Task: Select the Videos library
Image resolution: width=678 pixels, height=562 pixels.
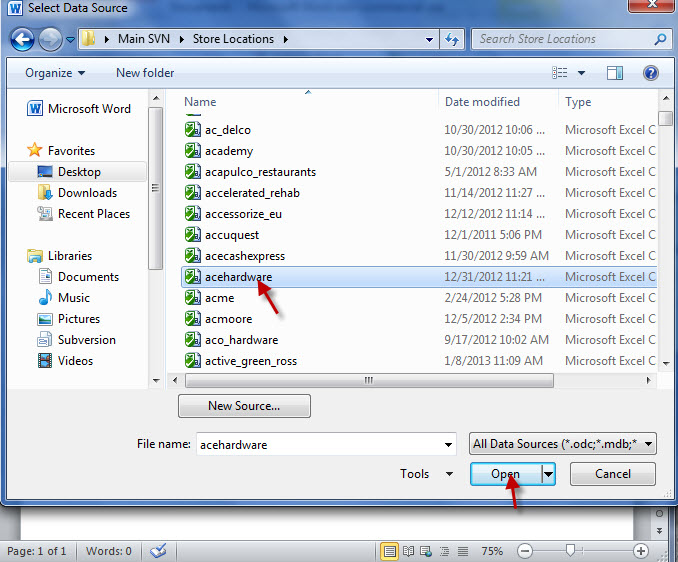Action: 65,361
